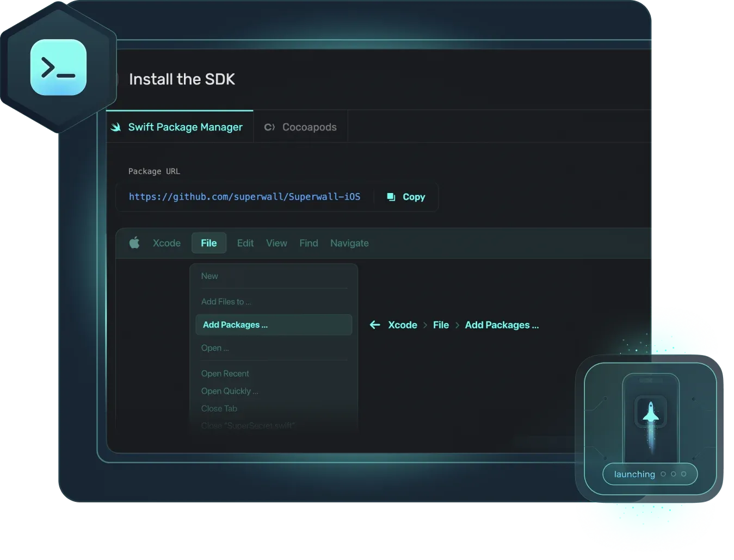Click the Apple logo in menu bar
734x560 pixels.
(134, 243)
